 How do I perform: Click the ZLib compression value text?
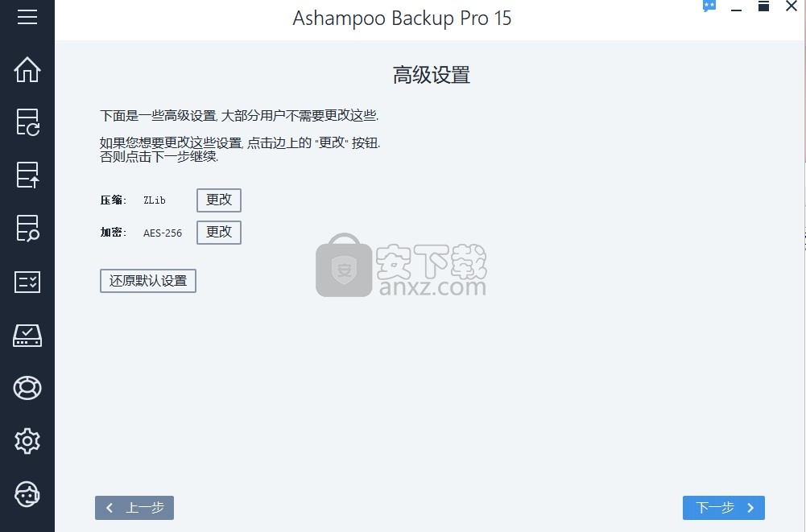pos(155,200)
